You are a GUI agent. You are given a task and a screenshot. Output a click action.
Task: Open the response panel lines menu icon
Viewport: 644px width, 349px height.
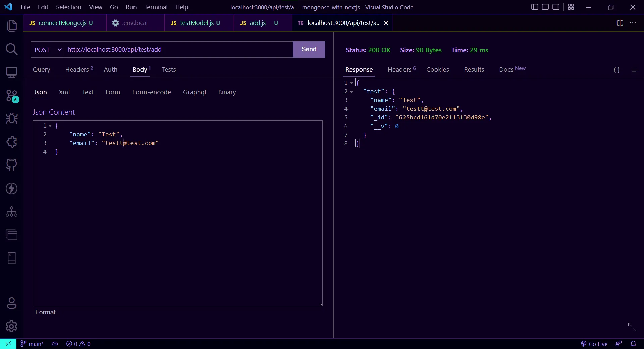click(635, 70)
